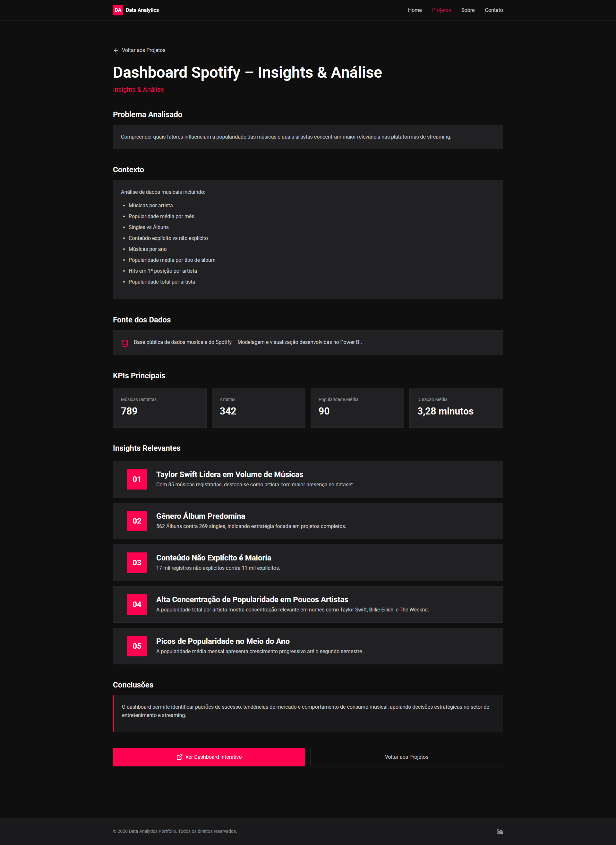Click Popularidade total por artista list item

162,282
